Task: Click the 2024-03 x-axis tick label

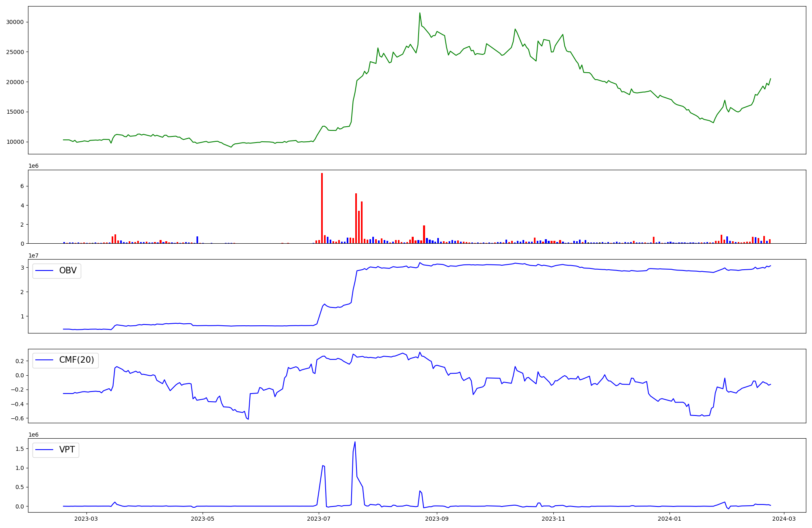Action: (x=784, y=519)
